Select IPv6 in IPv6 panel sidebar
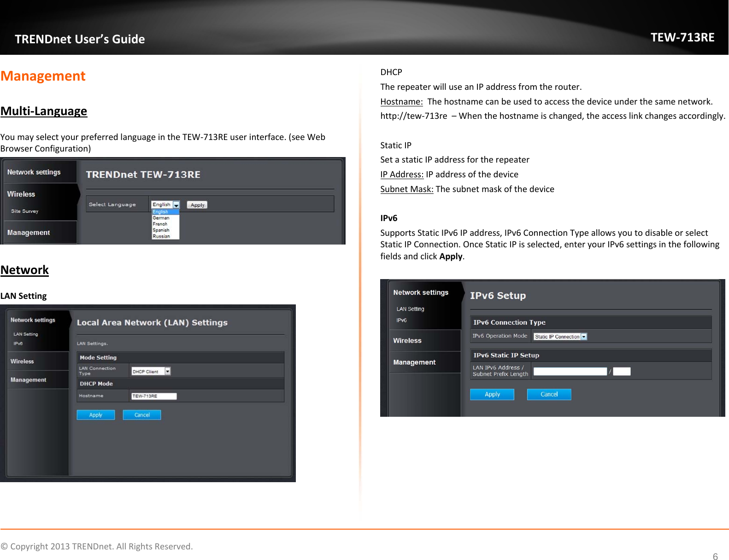 click(402, 320)
